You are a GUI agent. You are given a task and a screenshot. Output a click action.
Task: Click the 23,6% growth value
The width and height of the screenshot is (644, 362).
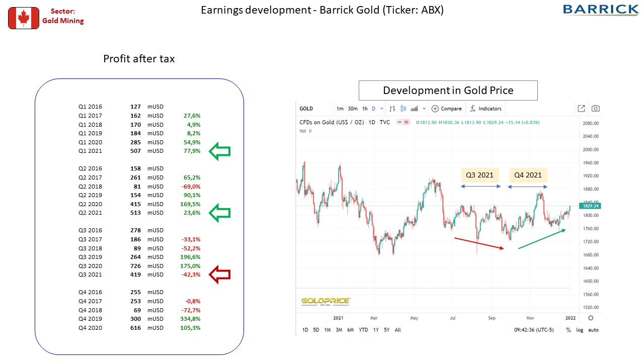(x=192, y=213)
